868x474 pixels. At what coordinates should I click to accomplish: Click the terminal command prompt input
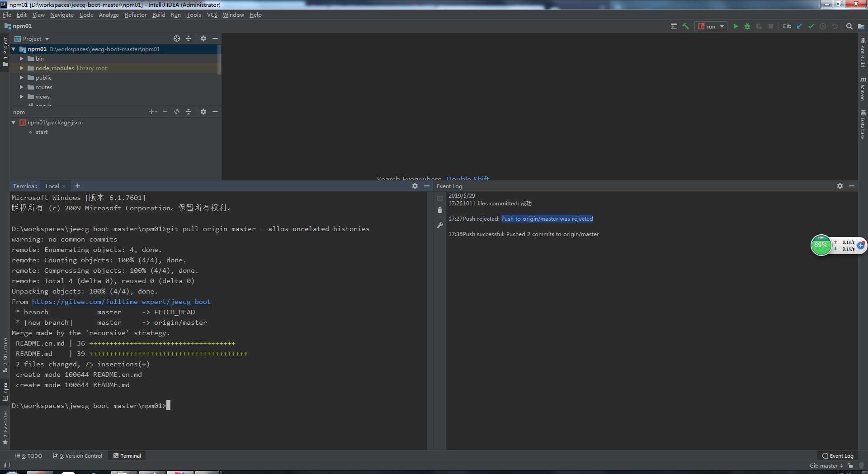tap(168, 406)
